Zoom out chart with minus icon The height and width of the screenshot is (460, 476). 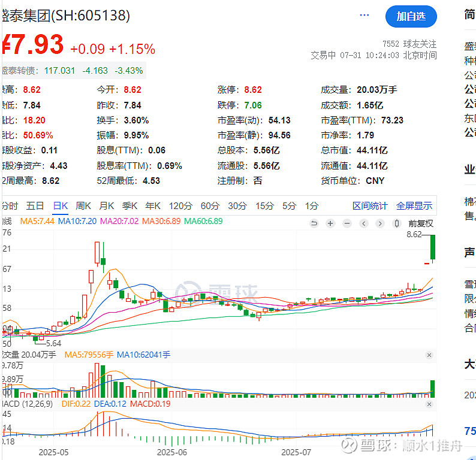[x=347, y=224]
